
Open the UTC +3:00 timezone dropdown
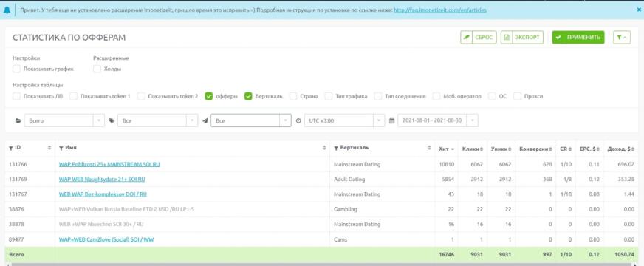pyautogui.click(x=344, y=120)
